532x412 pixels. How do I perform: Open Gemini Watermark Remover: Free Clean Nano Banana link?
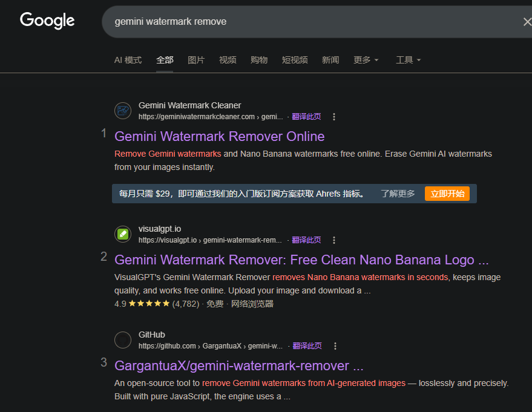coord(301,260)
